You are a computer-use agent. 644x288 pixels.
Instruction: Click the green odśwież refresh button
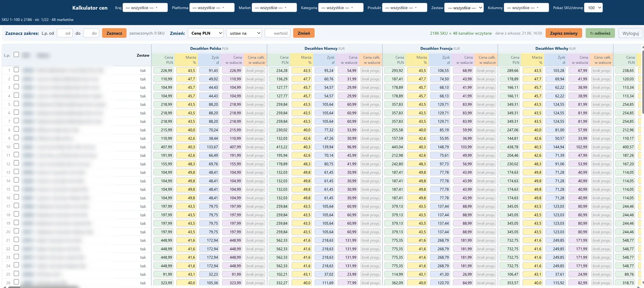coord(600,33)
